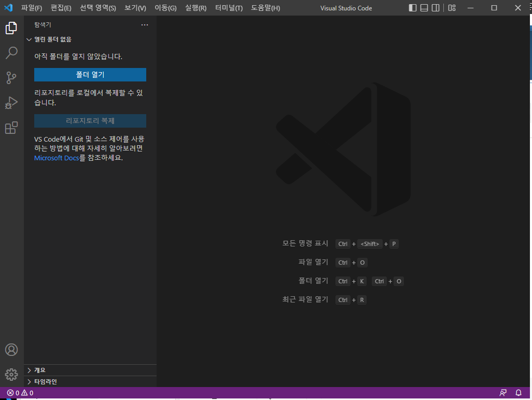
Task: Click the 리포지토리 복제 button
Action: (x=90, y=121)
